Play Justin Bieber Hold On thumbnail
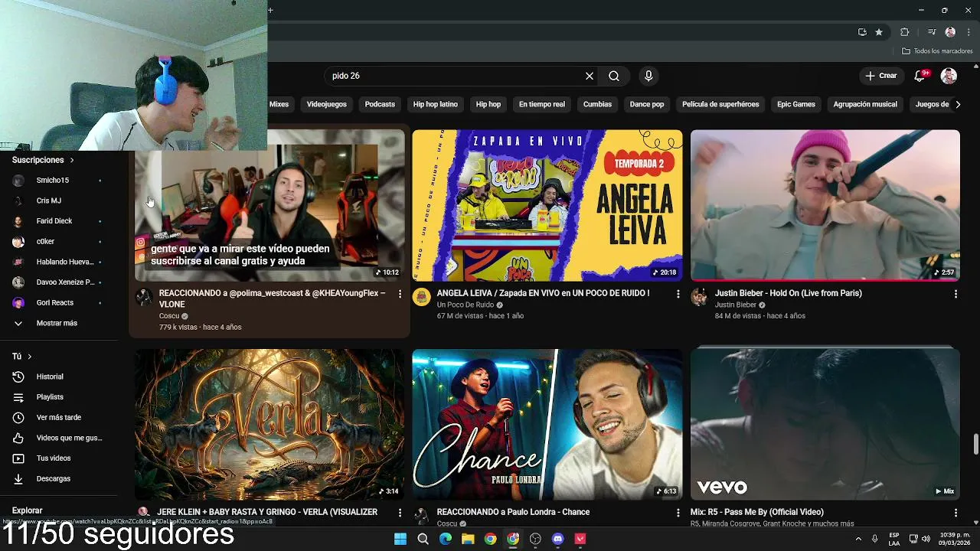 [825, 205]
